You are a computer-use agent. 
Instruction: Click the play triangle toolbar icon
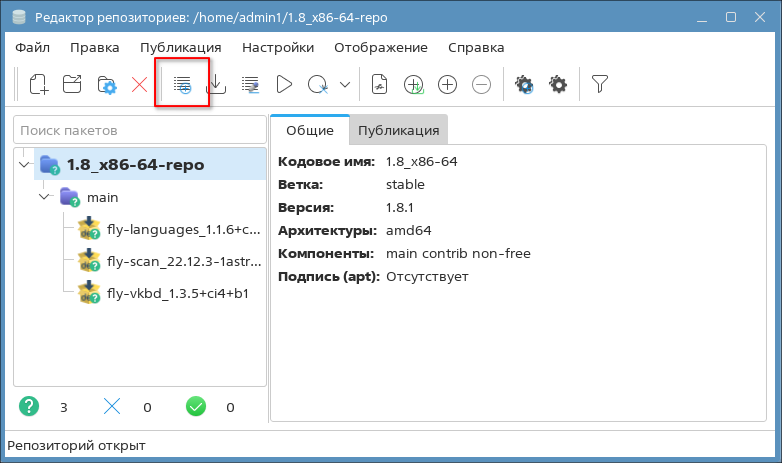[x=284, y=85]
